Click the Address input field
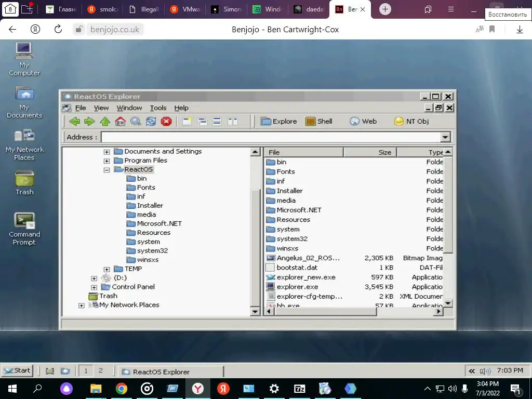The width and height of the screenshot is (532, 399). [271, 137]
